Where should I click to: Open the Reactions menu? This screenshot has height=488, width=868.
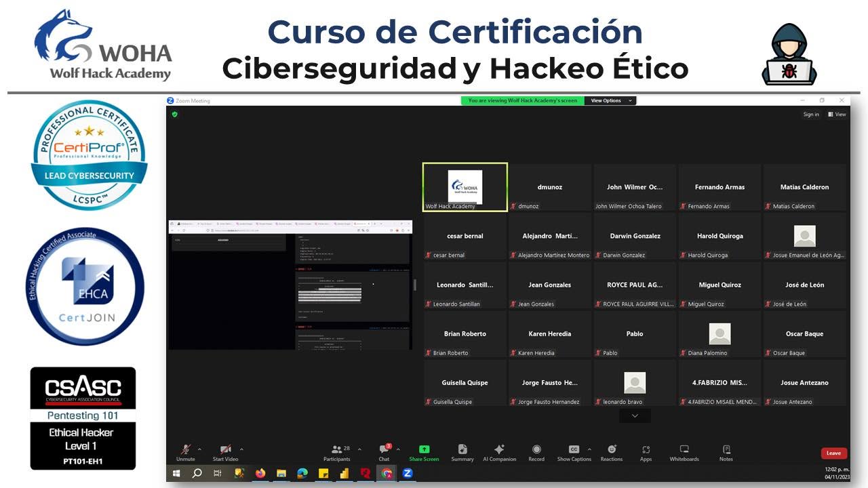pos(611,453)
